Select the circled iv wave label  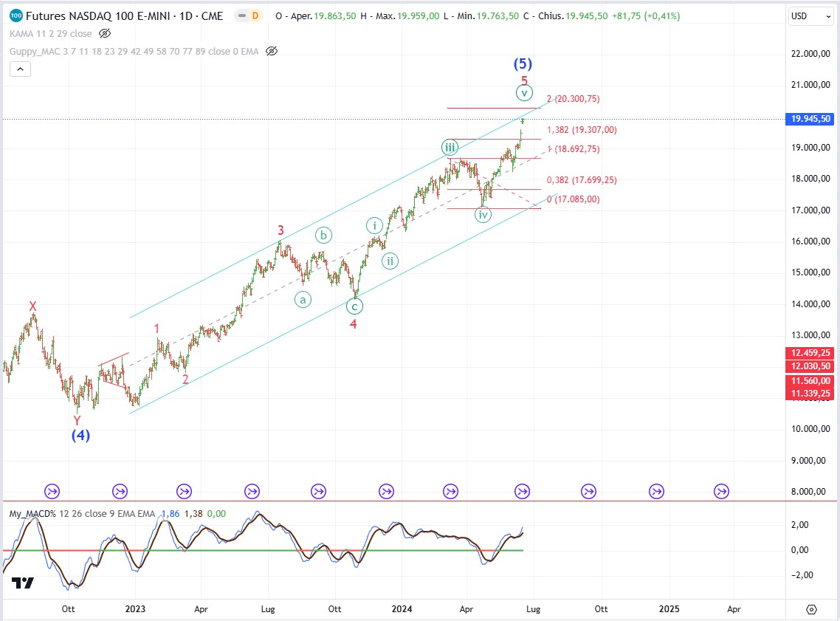pos(483,215)
